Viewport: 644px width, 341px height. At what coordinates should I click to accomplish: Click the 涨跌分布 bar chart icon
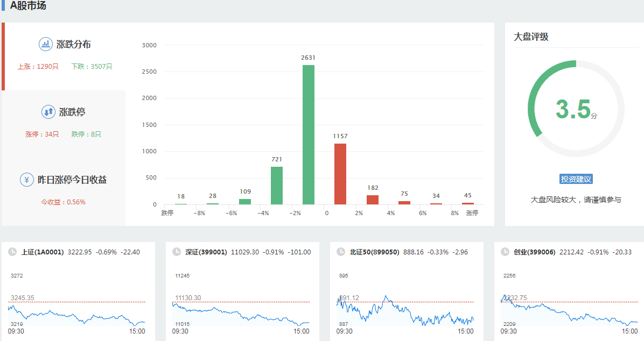coord(45,44)
